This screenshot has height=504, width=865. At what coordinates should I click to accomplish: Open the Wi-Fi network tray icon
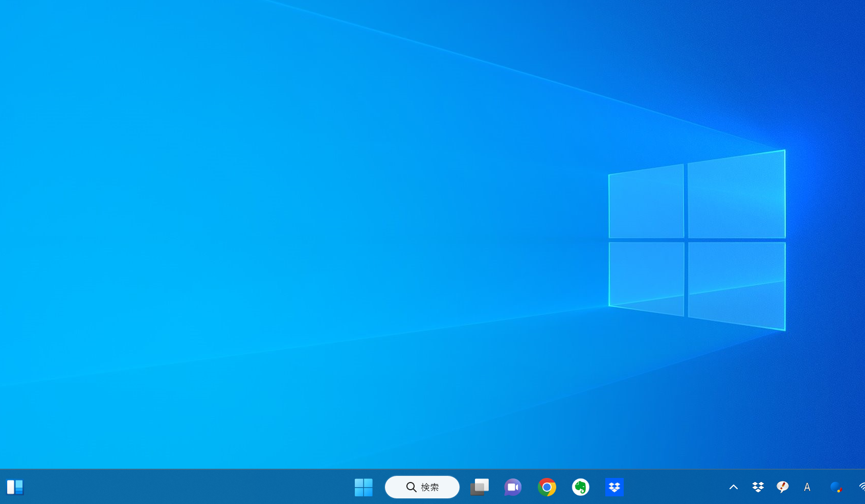pyautogui.click(x=861, y=487)
